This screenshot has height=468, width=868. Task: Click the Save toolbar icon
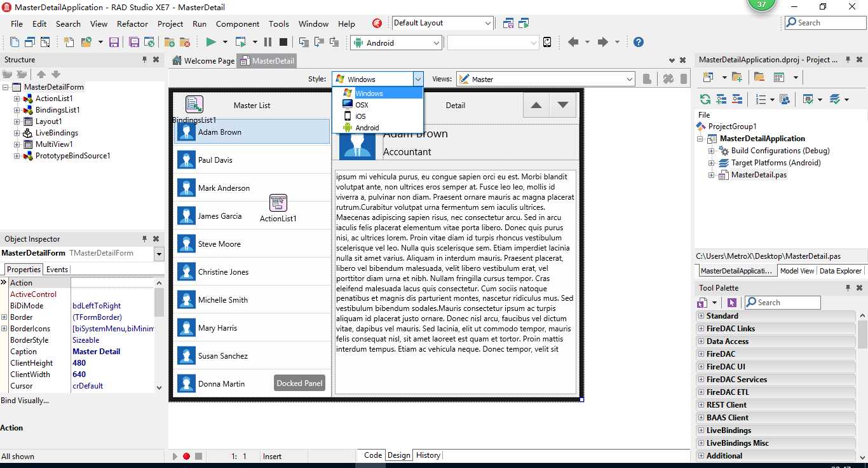tap(114, 43)
